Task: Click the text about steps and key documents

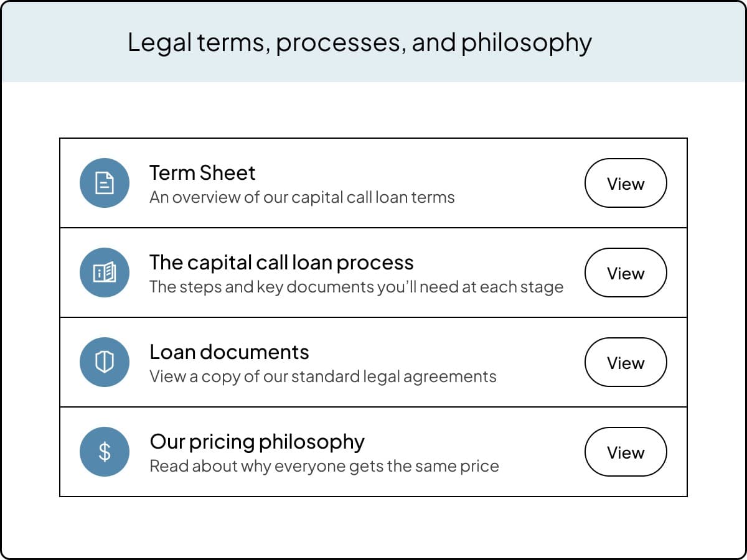Action: (357, 287)
